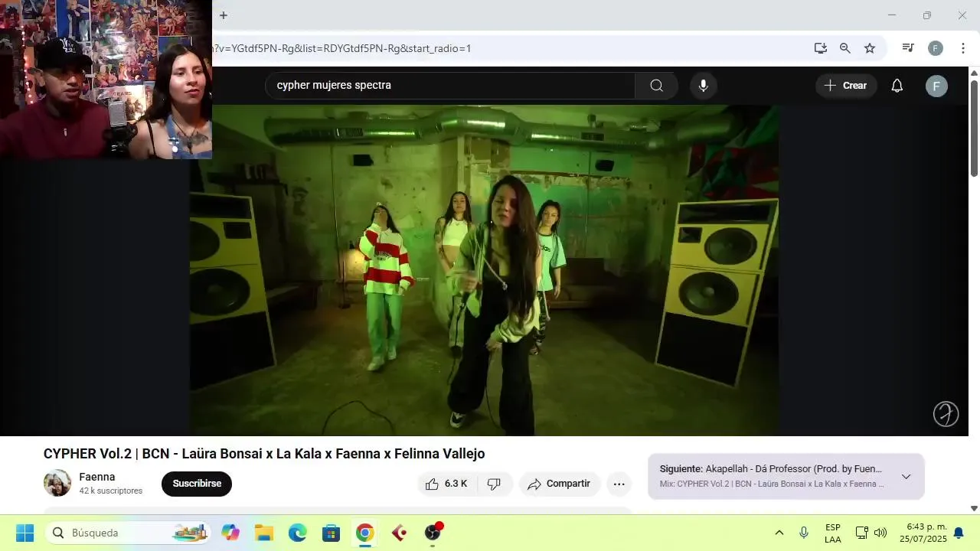Dislike the video with thumbs down
980x551 pixels.
(495, 484)
